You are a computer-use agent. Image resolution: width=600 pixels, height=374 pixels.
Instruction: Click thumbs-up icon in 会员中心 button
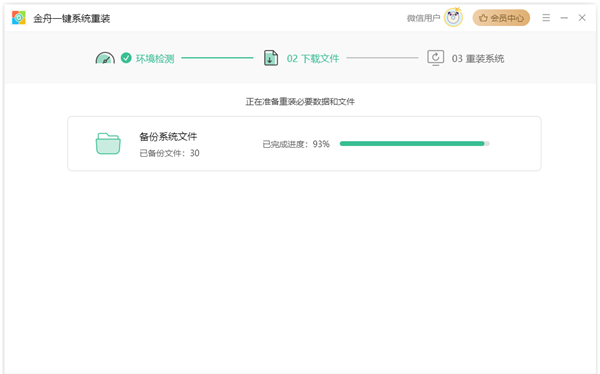(483, 18)
